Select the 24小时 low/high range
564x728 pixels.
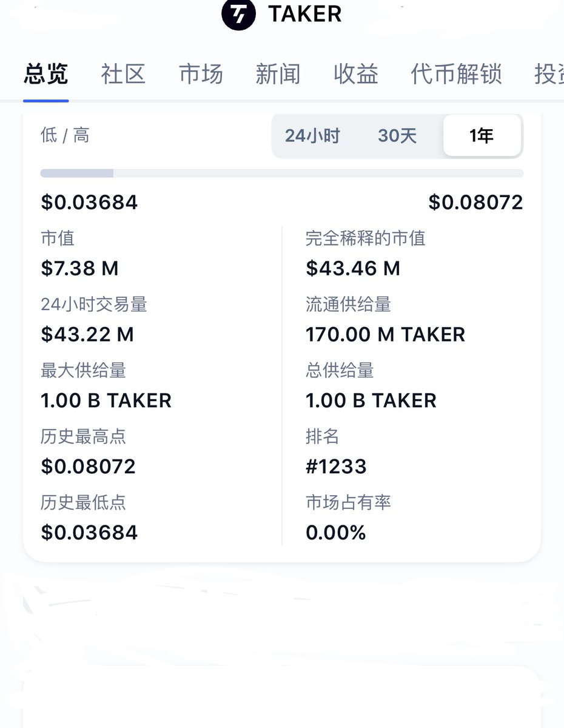coord(312,136)
